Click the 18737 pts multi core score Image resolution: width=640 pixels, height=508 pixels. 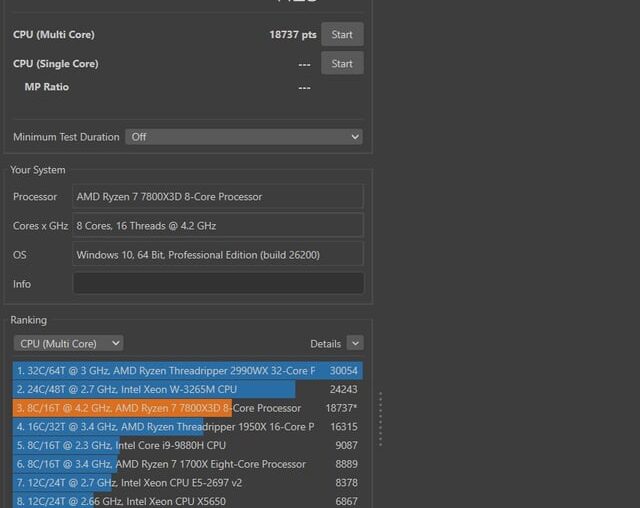pyautogui.click(x=293, y=35)
